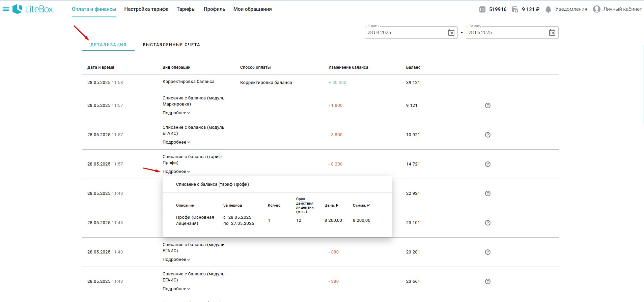Click Вид операции column header
Screen dimensions: 644x302
click(x=176, y=67)
